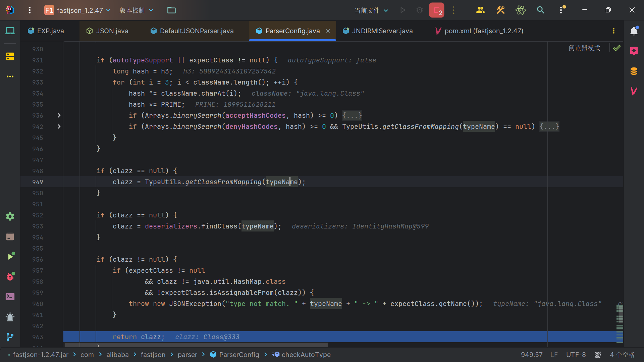Click the parser breadcrumb
The width and height of the screenshot is (644, 362).
pyautogui.click(x=187, y=355)
